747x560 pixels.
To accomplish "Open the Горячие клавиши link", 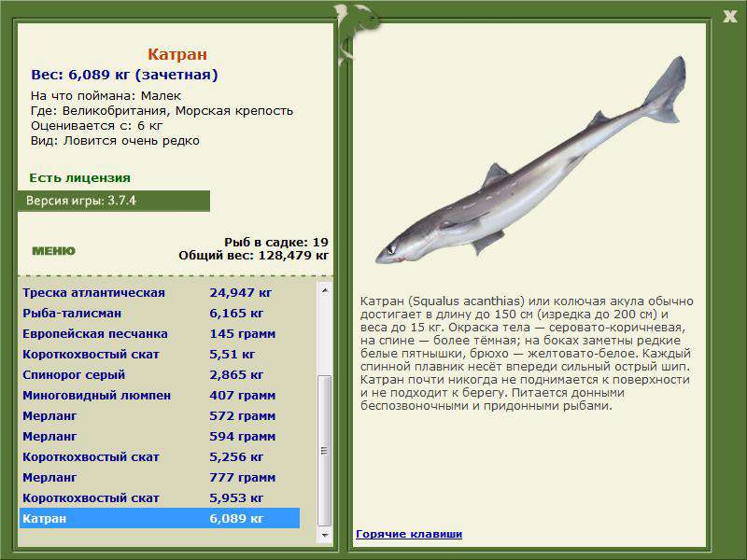I will [x=409, y=534].
